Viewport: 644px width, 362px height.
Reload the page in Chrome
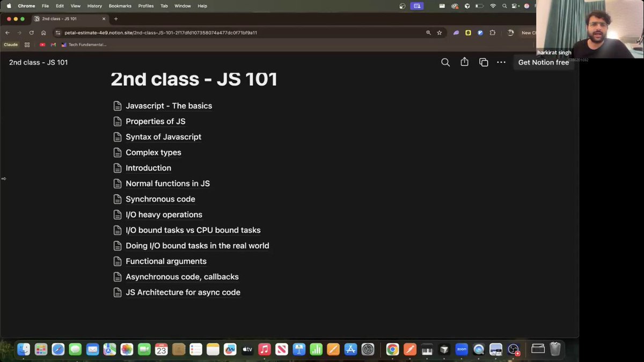pos(31,33)
